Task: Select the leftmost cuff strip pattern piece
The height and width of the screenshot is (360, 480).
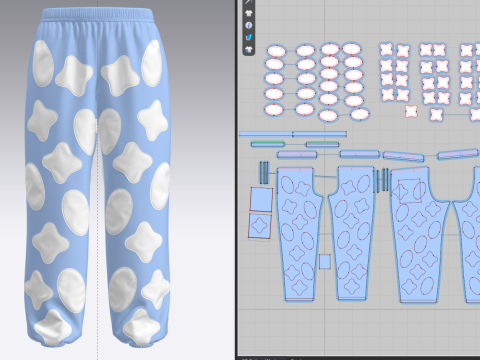Action: click(297, 155)
